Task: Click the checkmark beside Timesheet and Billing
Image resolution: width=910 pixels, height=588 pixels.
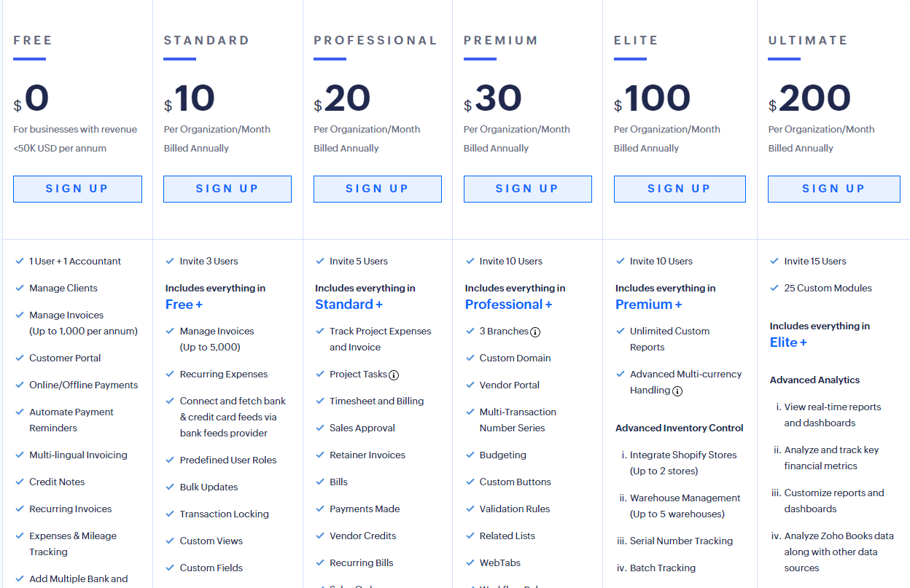Action: tap(320, 401)
